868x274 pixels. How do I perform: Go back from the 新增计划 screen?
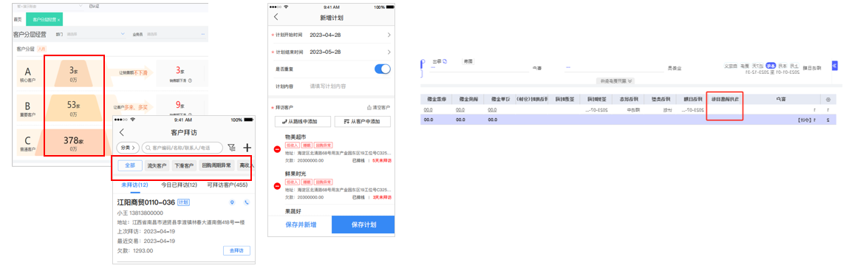pos(276,17)
